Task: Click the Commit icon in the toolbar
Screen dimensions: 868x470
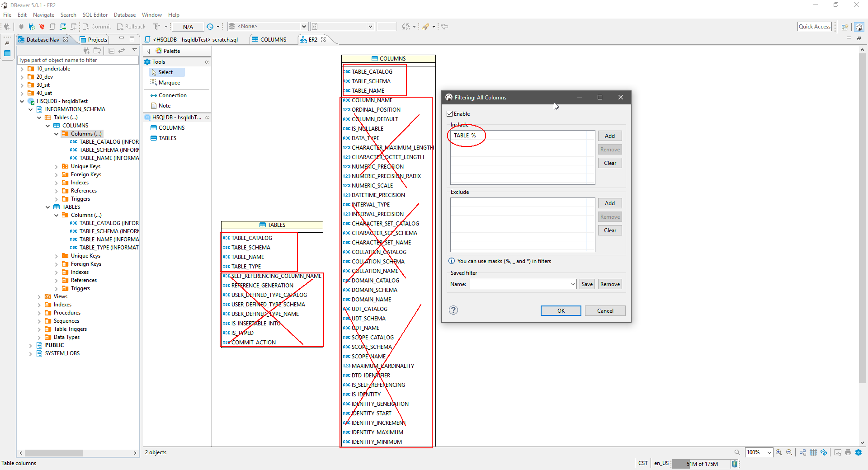Action: (86, 27)
